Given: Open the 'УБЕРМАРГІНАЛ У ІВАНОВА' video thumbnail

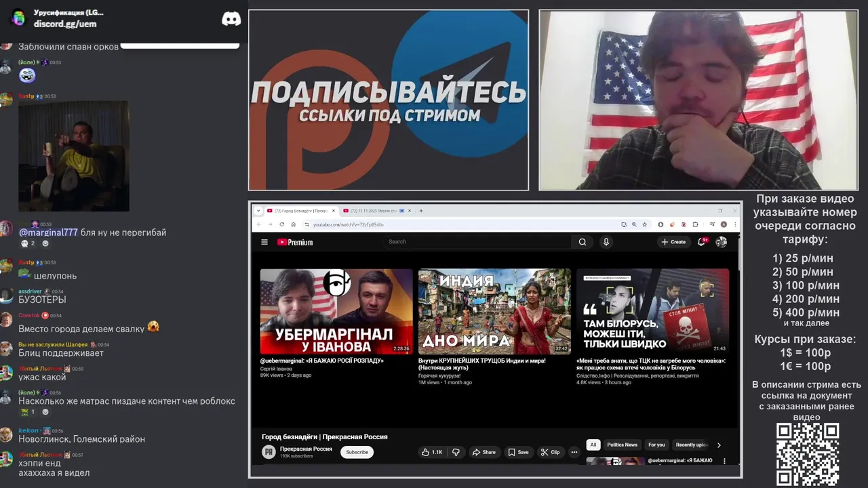Looking at the screenshot, I should (x=336, y=311).
